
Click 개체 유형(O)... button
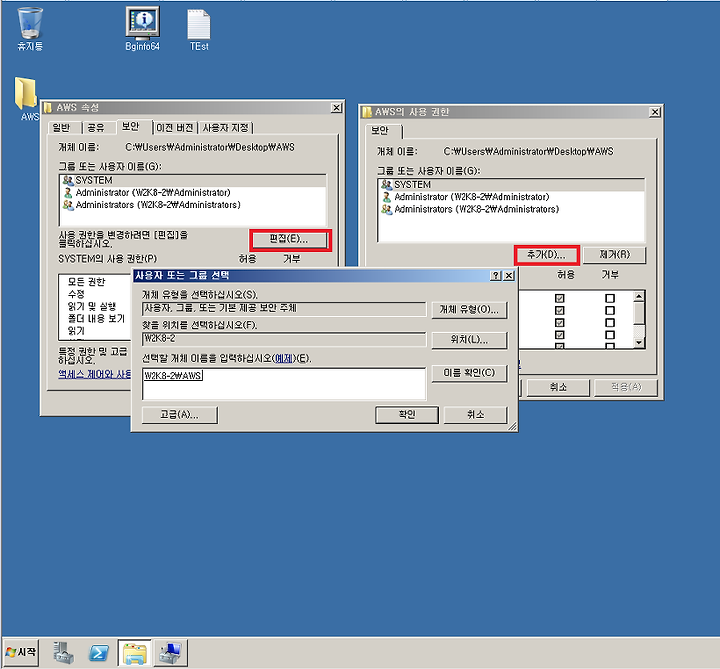[x=469, y=309]
